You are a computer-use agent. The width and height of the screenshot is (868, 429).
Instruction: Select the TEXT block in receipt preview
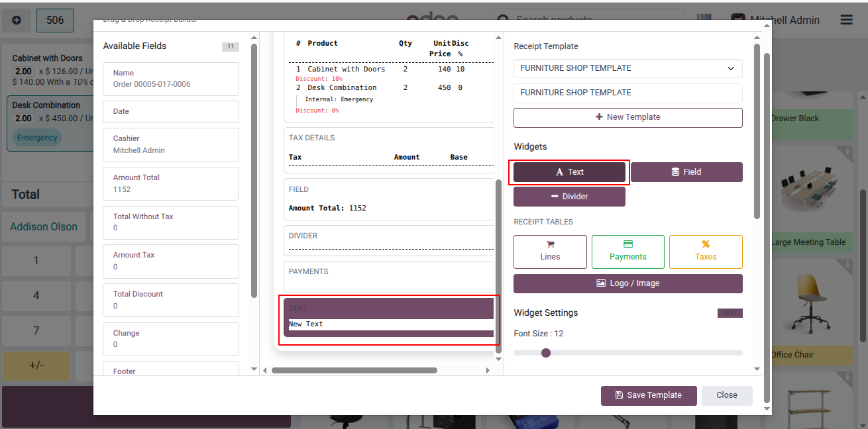pos(389,318)
